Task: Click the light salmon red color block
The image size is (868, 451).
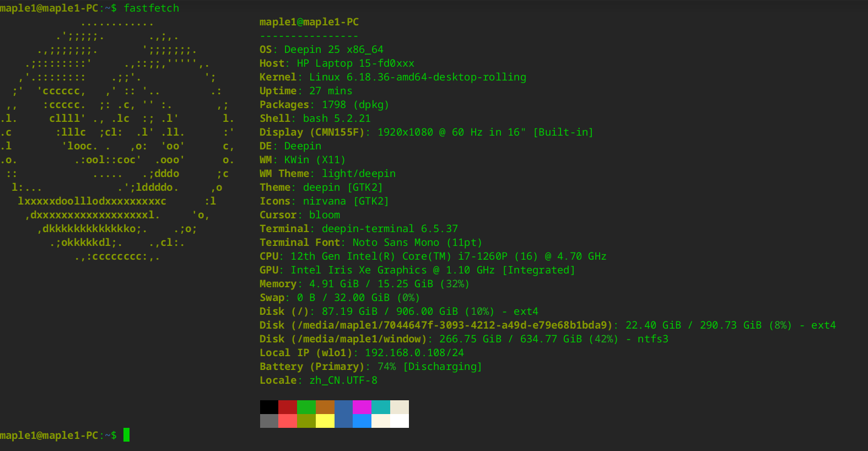Action: [288, 421]
